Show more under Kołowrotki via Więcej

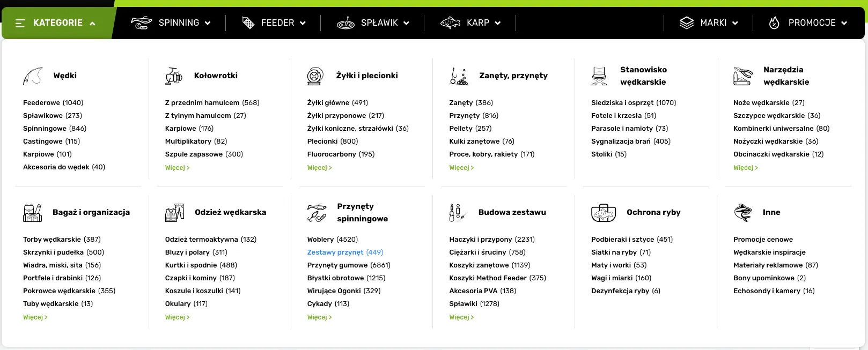pos(177,168)
